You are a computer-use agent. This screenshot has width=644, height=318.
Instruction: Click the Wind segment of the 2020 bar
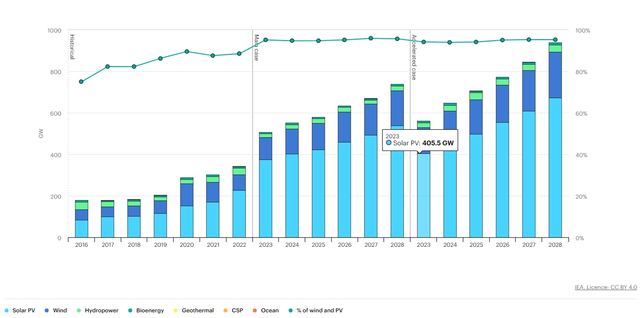(x=187, y=194)
